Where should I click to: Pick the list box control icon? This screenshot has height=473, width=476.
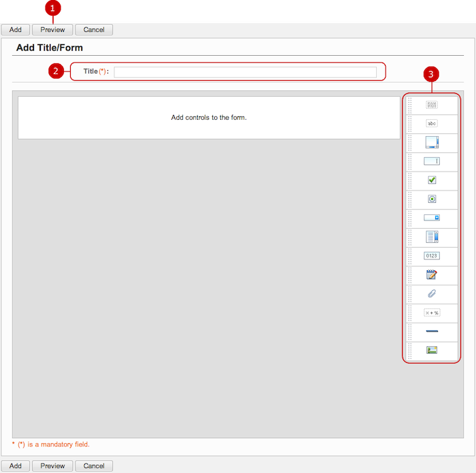432,237
